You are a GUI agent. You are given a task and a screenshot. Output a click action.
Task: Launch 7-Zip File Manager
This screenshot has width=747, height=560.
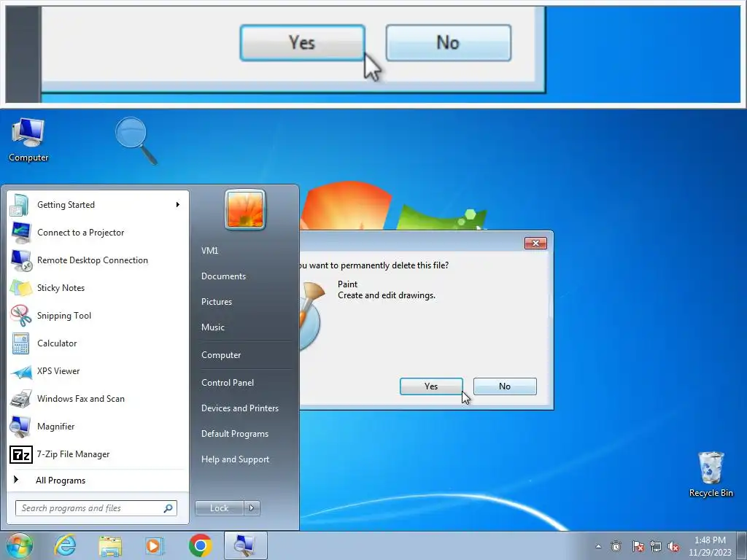tap(98, 454)
